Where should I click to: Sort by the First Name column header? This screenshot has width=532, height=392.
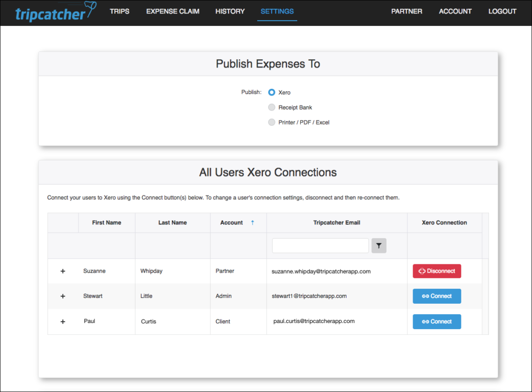point(107,222)
